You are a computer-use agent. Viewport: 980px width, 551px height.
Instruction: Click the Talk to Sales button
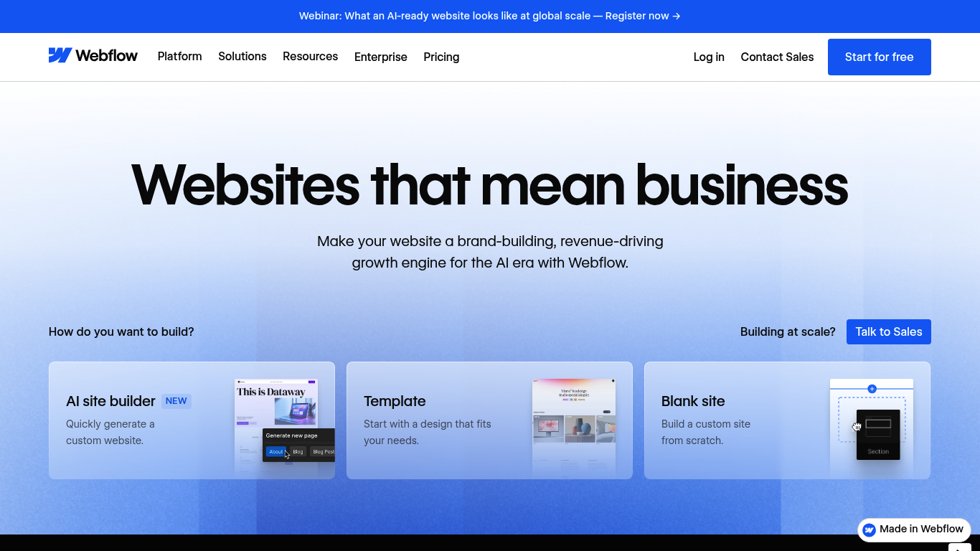coord(888,331)
